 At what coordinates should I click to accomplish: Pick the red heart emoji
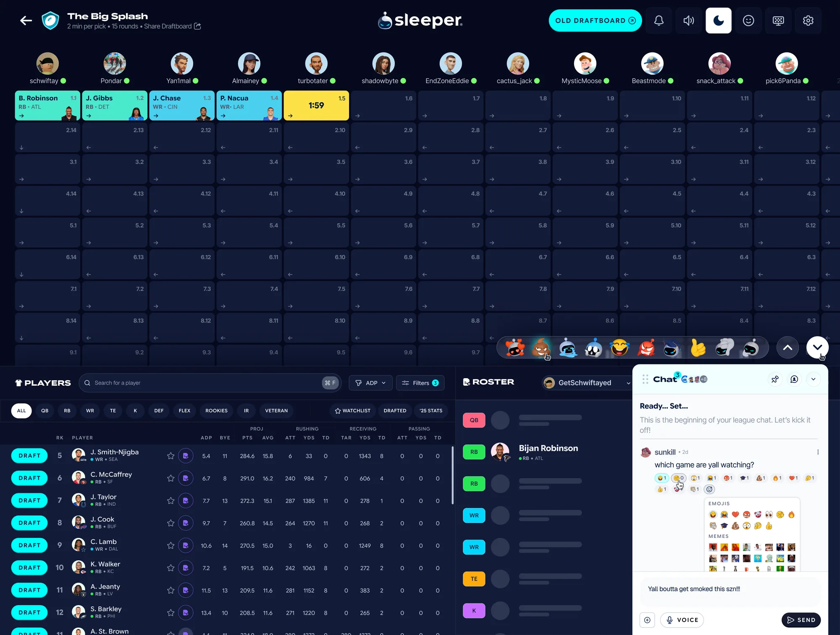[x=735, y=515]
